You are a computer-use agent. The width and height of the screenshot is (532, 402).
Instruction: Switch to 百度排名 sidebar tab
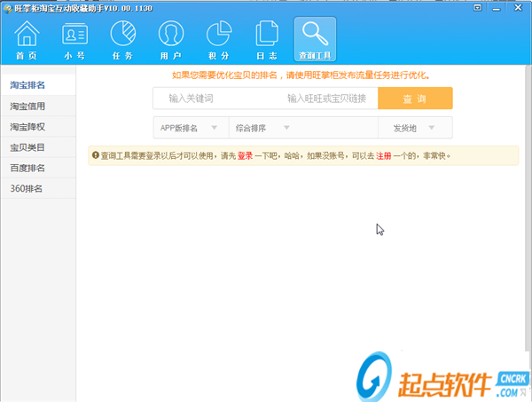38,168
